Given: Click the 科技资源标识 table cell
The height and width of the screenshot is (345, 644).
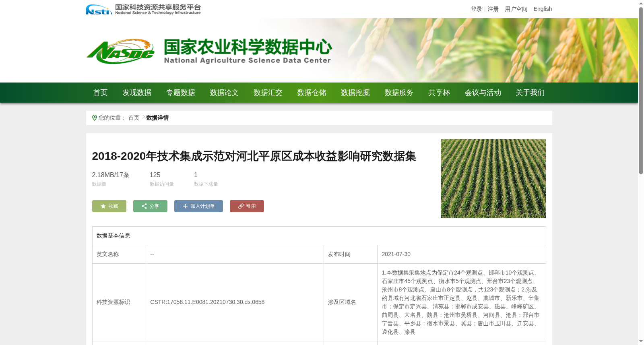Looking at the screenshot, I should pyautogui.click(x=119, y=302).
